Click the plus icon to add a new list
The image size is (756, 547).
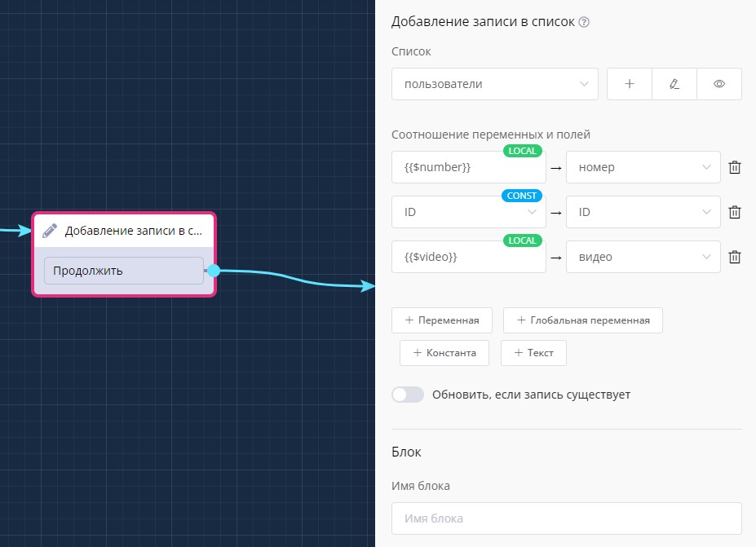click(x=630, y=84)
